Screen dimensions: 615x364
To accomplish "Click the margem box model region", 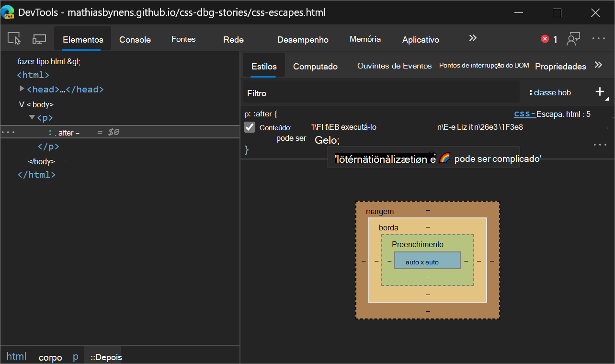I will (380, 211).
